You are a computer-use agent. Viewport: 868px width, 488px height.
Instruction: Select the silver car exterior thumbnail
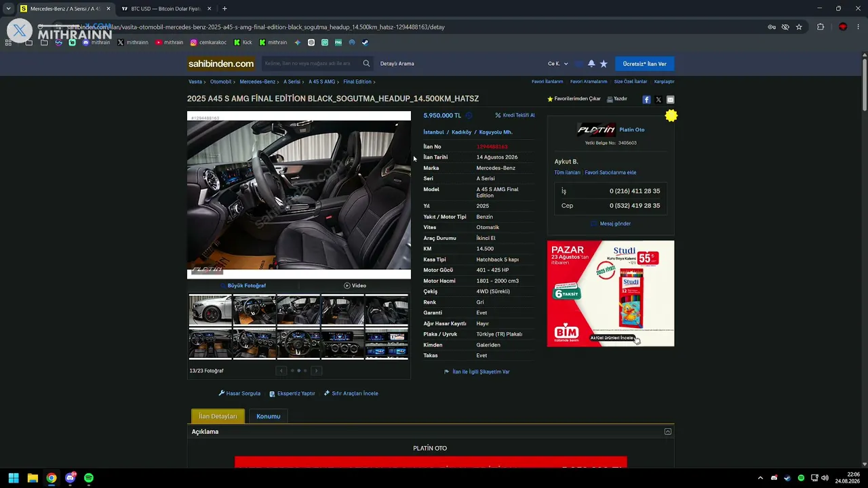(x=210, y=310)
